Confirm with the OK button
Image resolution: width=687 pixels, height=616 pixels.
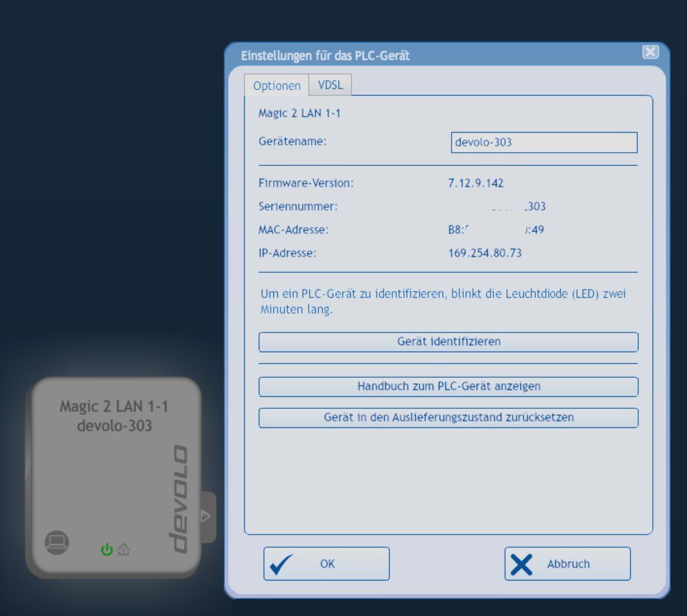327,564
